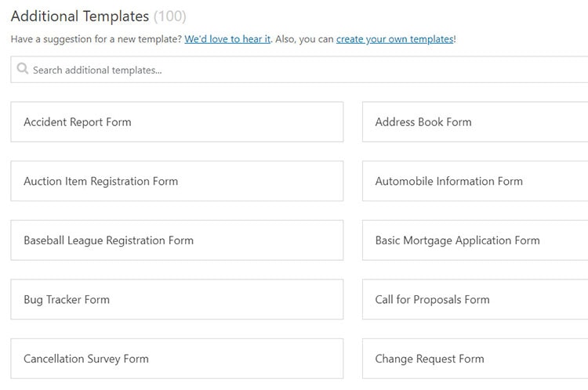Image resolution: width=588 pixels, height=390 pixels.
Task: Click the "Search additional templates..." placeholder text
Action: click(x=97, y=70)
